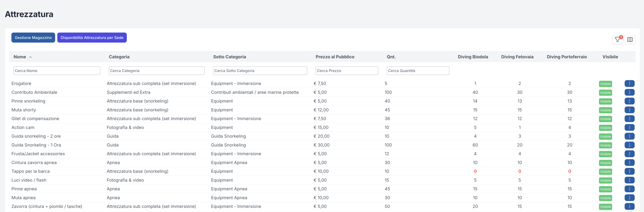The width and height of the screenshot is (644, 212).
Task: Toggle Visibile badge for Gilet di compensazione
Action: click(x=605, y=119)
